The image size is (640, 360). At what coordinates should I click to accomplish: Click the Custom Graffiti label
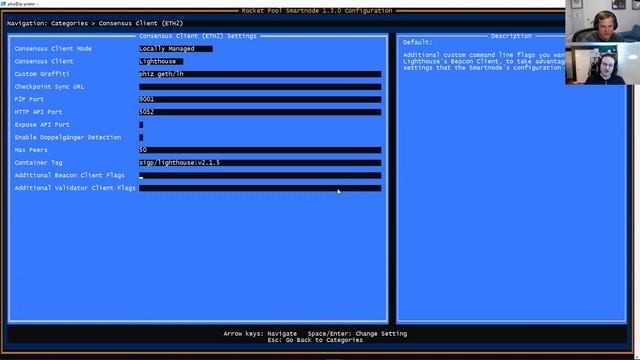[42, 74]
